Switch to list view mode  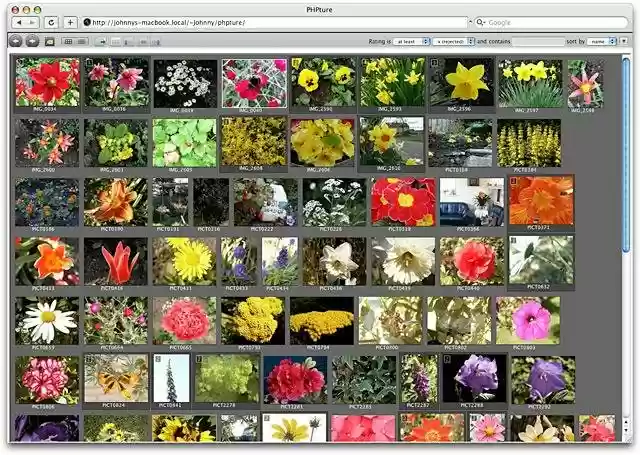pos(80,42)
